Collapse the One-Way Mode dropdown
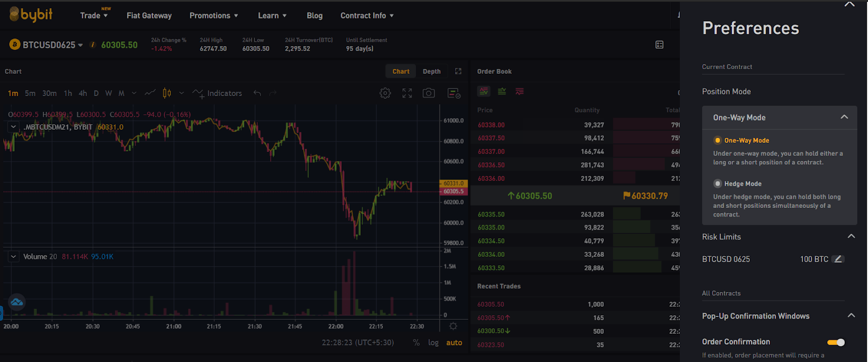Viewport: 868px width, 362px height. click(x=844, y=117)
